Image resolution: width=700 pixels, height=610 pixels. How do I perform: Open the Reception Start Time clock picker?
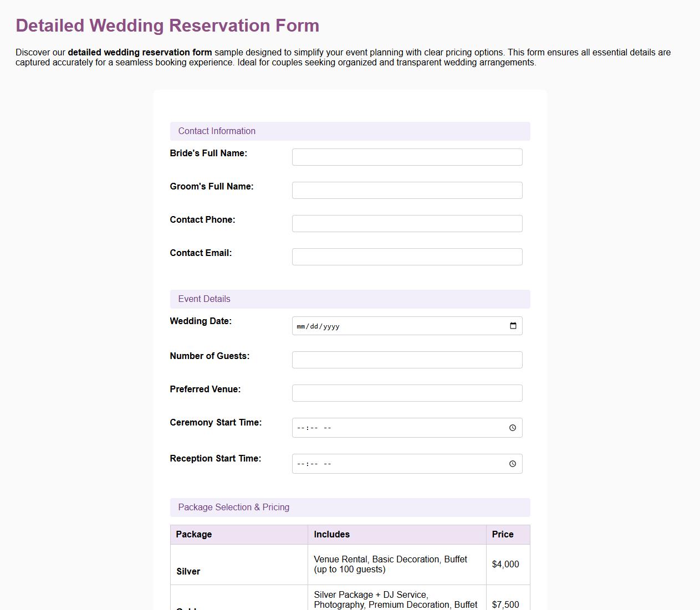[512, 463]
